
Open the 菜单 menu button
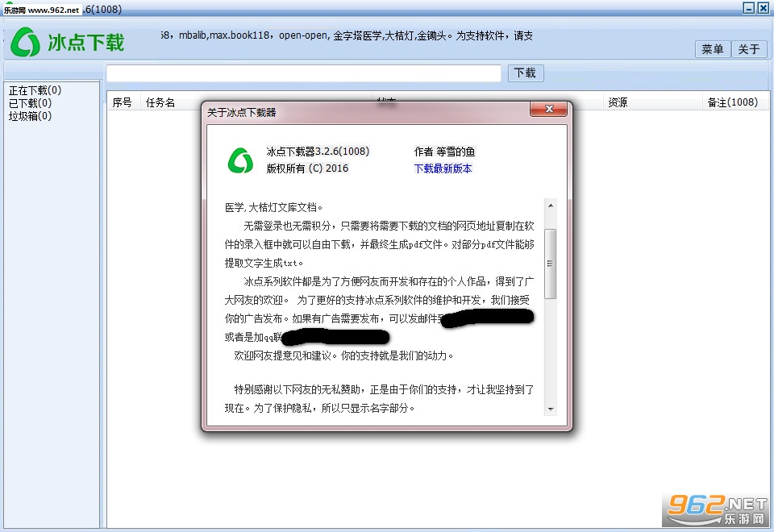[712, 49]
